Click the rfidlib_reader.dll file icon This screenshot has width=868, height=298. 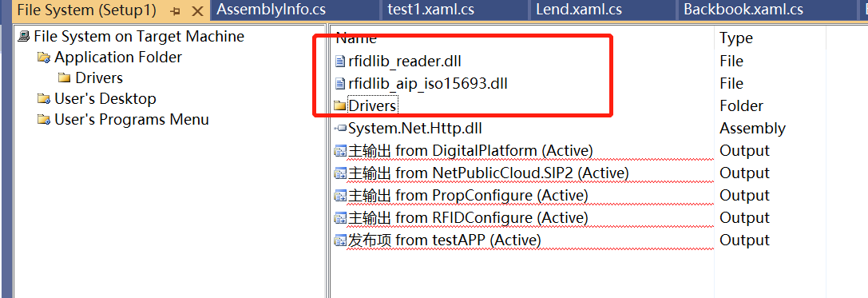pyautogui.click(x=340, y=61)
